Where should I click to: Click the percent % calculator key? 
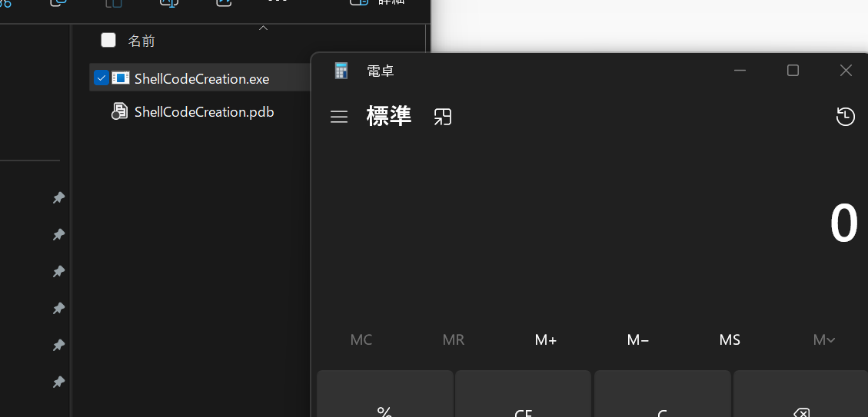384,394
